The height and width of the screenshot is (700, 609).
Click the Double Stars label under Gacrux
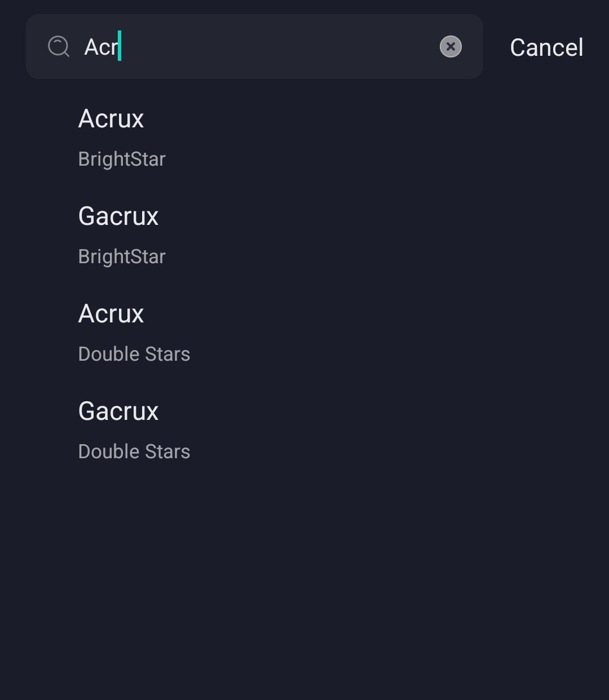134,451
